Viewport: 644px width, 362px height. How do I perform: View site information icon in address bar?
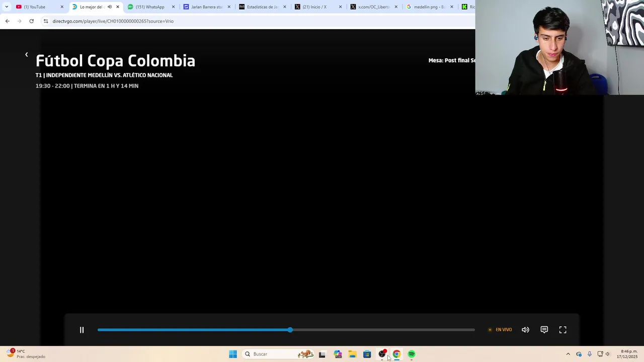46,21
